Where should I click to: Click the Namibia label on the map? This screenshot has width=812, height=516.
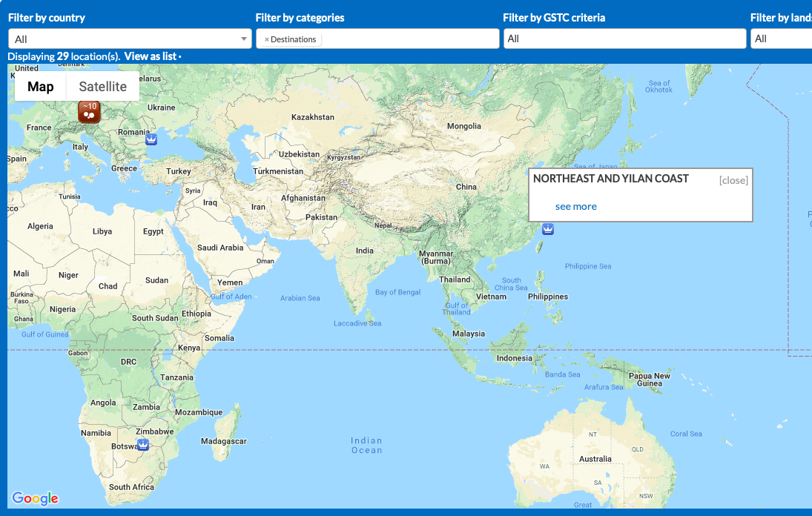96,433
